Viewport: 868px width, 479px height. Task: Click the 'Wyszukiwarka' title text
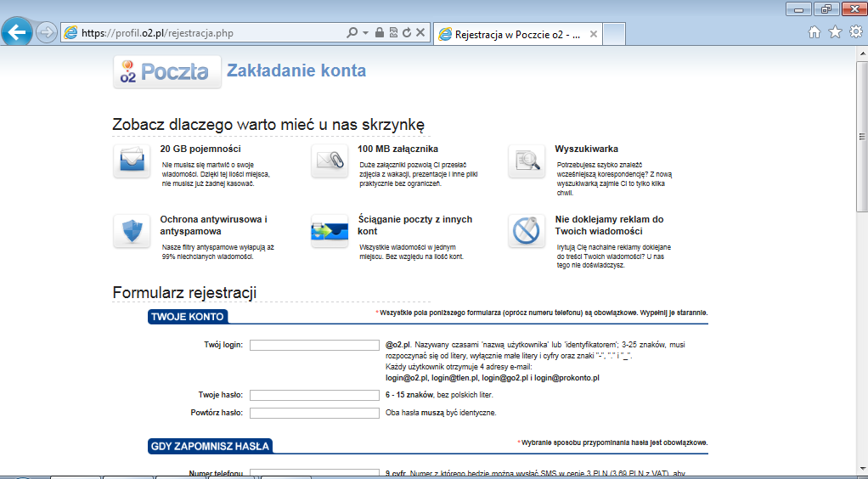pyautogui.click(x=587, y=149)
